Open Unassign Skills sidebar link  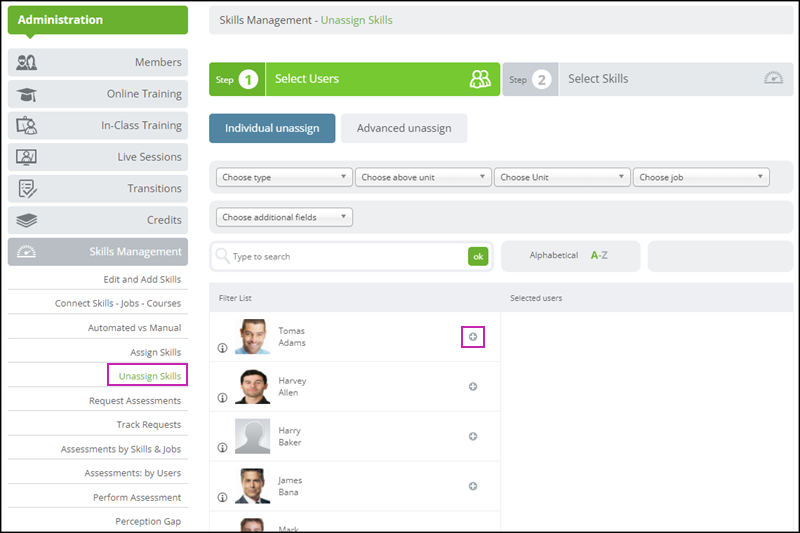[149, 376]
